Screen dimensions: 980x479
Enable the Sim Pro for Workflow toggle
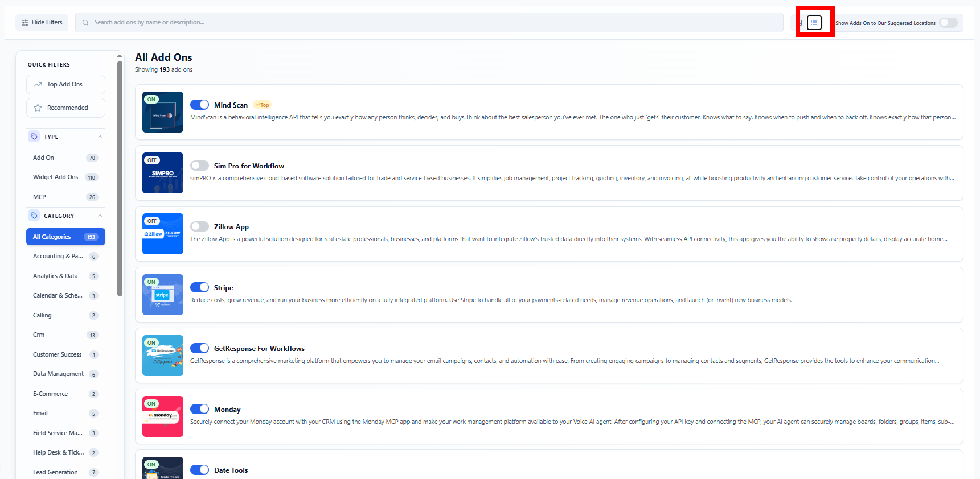(x=200, y=166)
